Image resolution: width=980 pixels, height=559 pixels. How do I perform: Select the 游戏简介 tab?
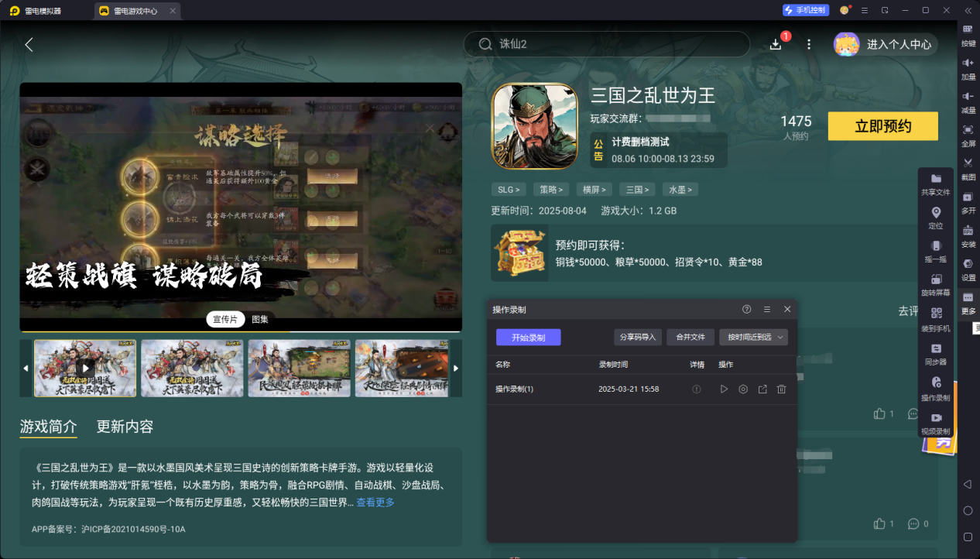click(x=48, y=427)
